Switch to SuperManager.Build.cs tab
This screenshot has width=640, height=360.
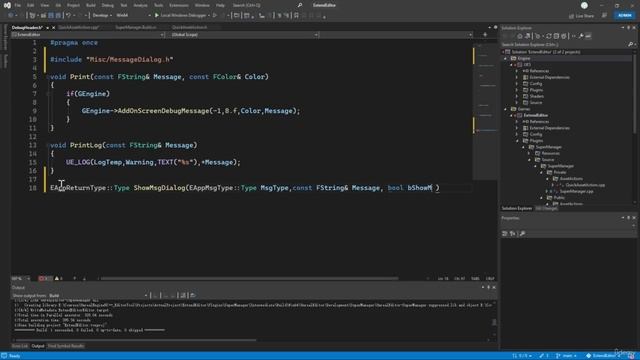pyautogui.click(x=136, y=27)
